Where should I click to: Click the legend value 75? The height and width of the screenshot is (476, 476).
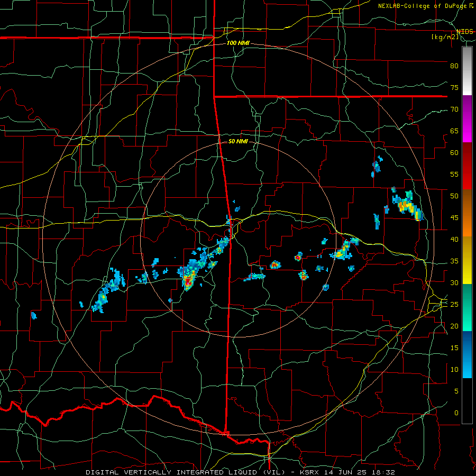(454, 88)
